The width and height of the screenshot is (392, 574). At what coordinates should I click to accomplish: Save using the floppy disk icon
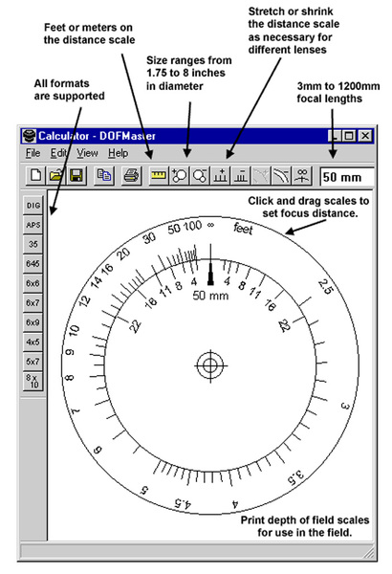point(76,175)
